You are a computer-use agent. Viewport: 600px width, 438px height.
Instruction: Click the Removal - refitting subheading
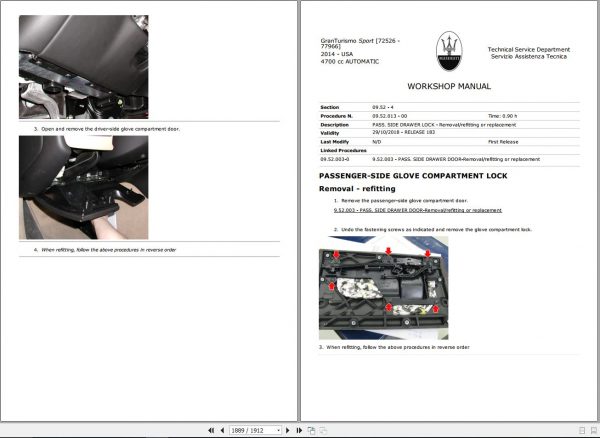click(x=357, y=189)
